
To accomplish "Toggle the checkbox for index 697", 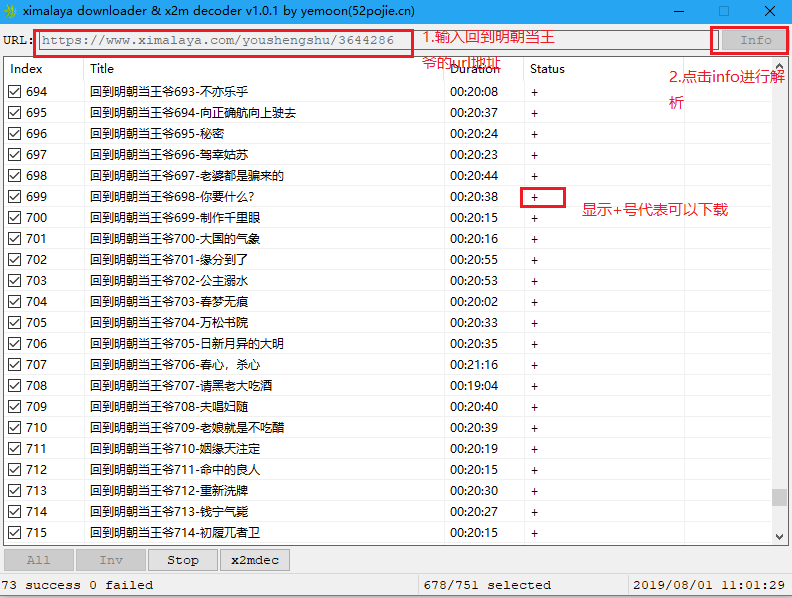I will (15, 155).
